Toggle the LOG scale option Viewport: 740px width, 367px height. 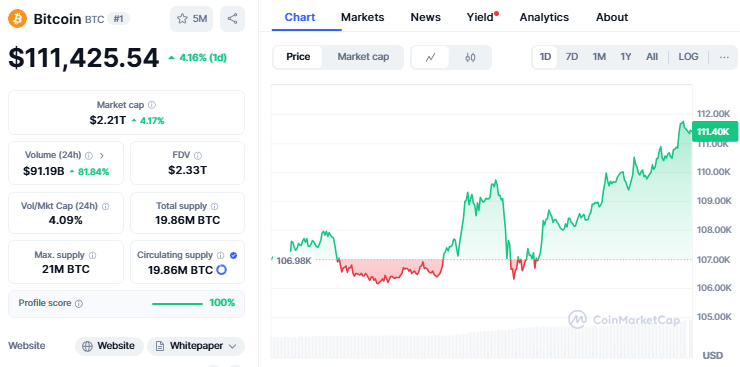pos(688,57)
